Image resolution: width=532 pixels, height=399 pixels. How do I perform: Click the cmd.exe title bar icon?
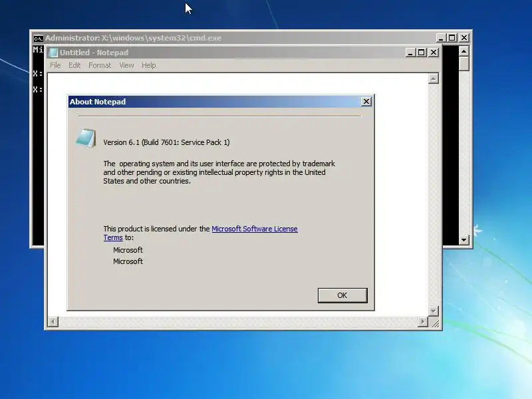click(39, 38)
